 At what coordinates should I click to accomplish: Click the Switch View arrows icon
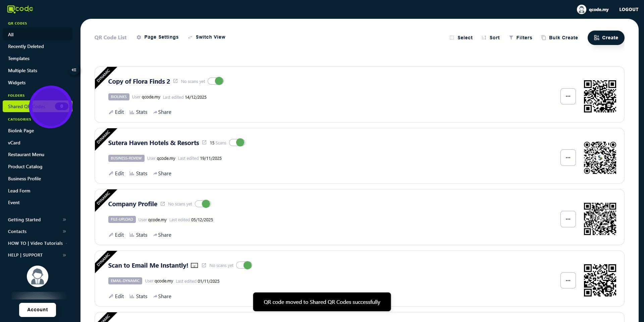click(190, 37)
